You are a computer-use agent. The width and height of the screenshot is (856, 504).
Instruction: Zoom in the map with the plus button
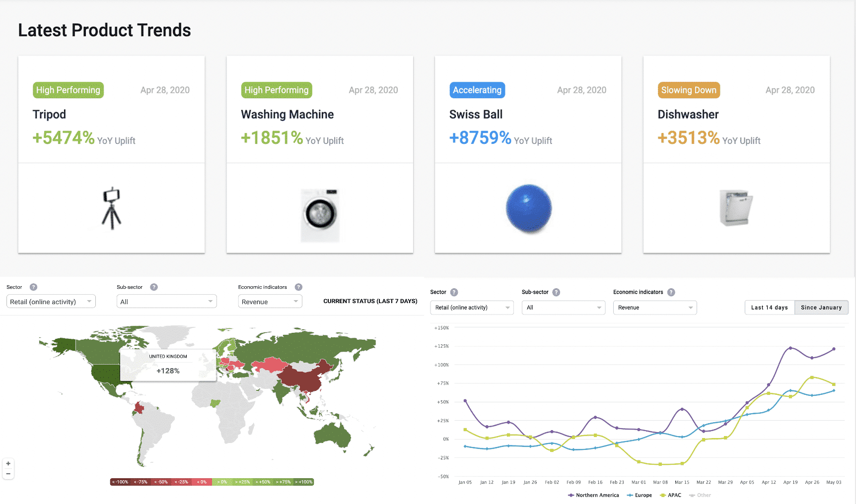point(8,463)
